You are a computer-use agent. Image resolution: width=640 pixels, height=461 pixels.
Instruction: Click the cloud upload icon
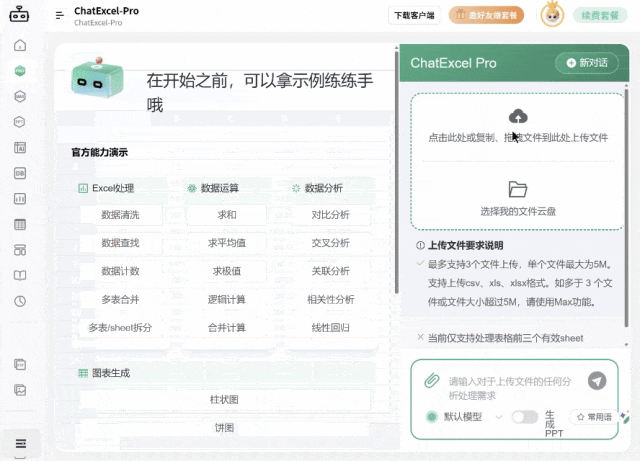[518, 116]
